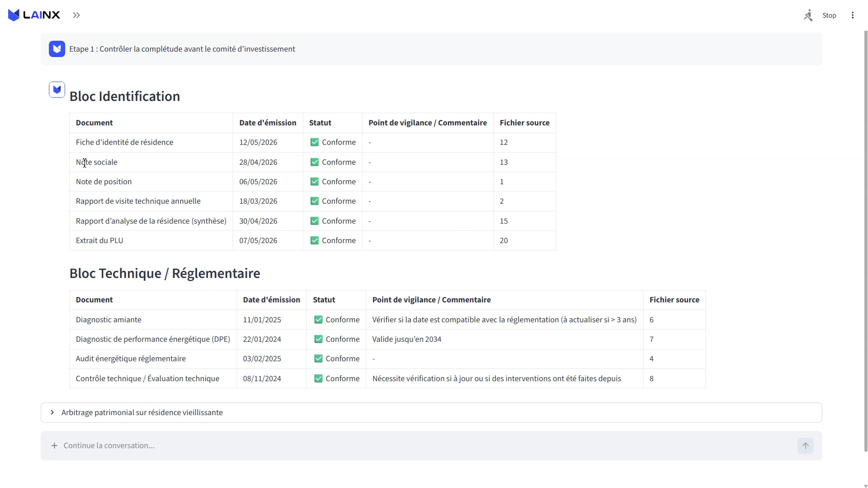Select the Bloc Technique / Réglementaire heading
The width and height of the screenshot is (868, 488).
[165, 273]
